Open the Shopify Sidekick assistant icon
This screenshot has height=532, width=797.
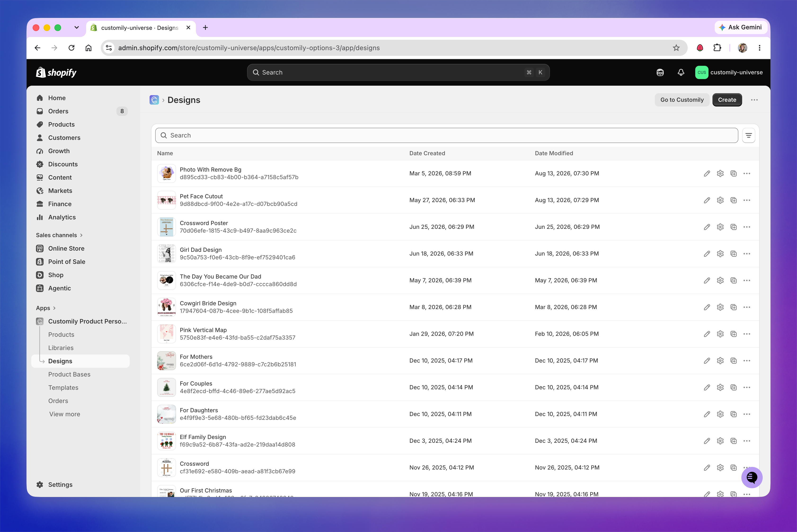pos(660,72)
